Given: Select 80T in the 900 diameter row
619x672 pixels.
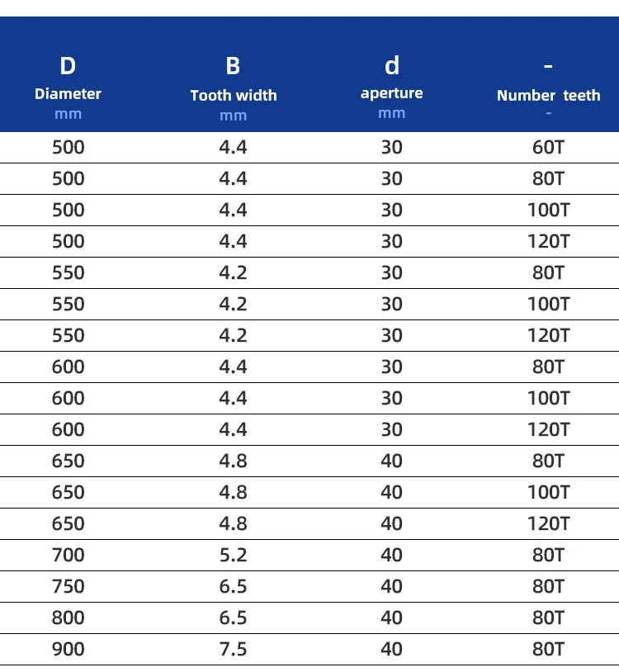Looking at the screenshot, I should tap(548, 649).
